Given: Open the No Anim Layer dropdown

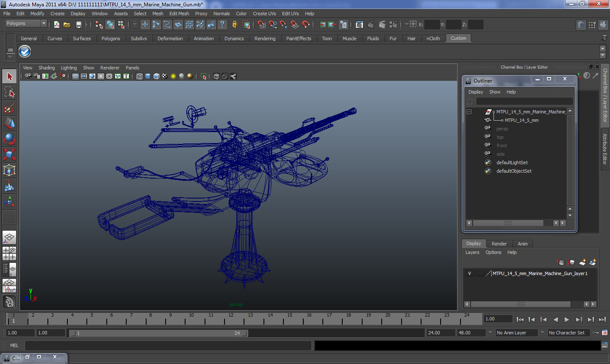Looking at the screenshot, I should point(516,333).
